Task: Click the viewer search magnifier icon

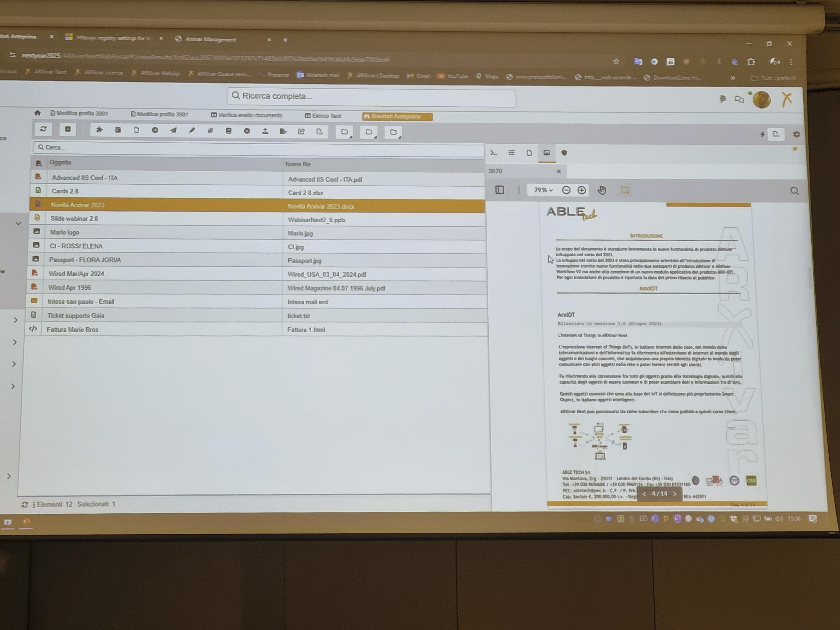Action: click(795, 191)
